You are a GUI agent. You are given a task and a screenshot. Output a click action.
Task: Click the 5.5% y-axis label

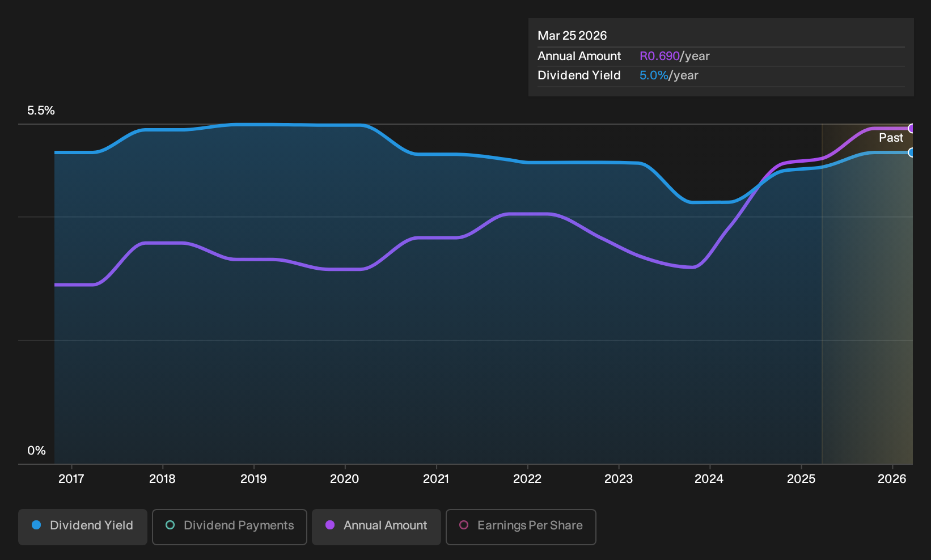(x=41, y=111)
